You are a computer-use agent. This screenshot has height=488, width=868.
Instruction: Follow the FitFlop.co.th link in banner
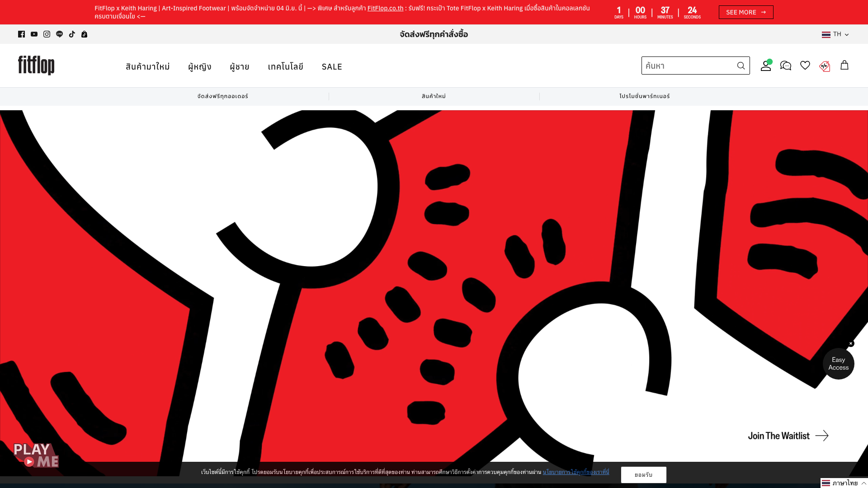[385, 8]
